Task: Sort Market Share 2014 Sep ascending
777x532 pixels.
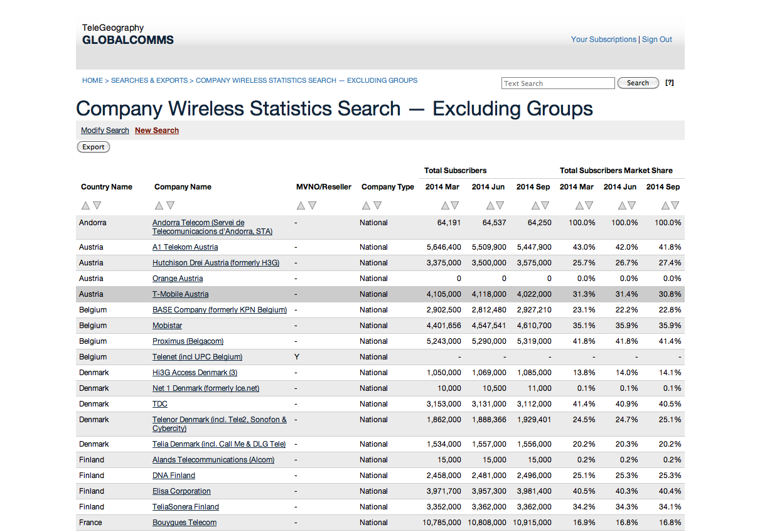Action: (x=665, y=205)
